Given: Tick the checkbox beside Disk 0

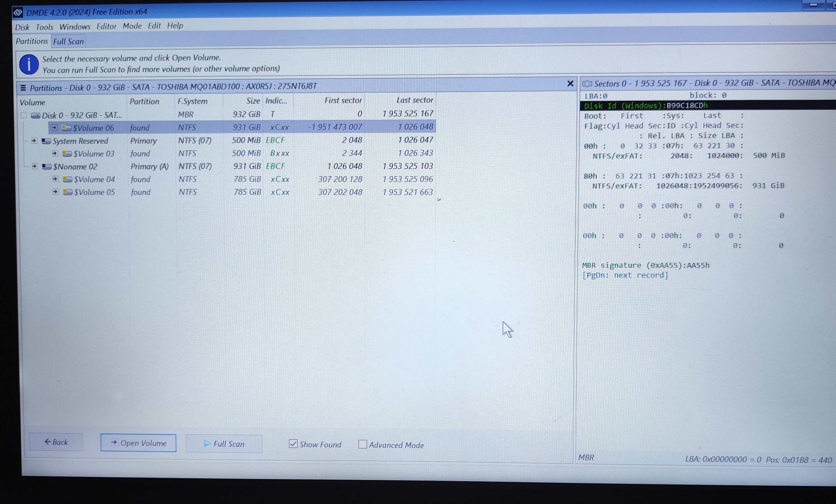Looking at the screenshot, I should click(x=24, y=115).
